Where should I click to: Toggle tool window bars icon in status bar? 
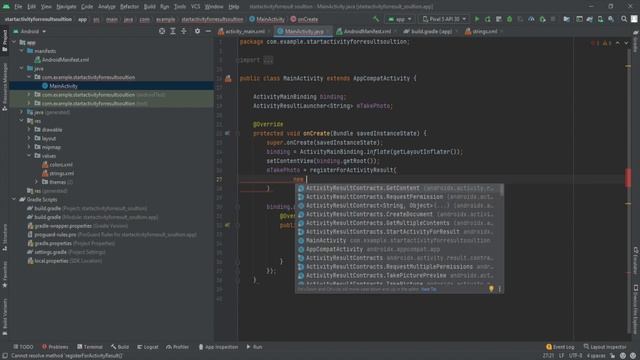click(x=5, y=356)
